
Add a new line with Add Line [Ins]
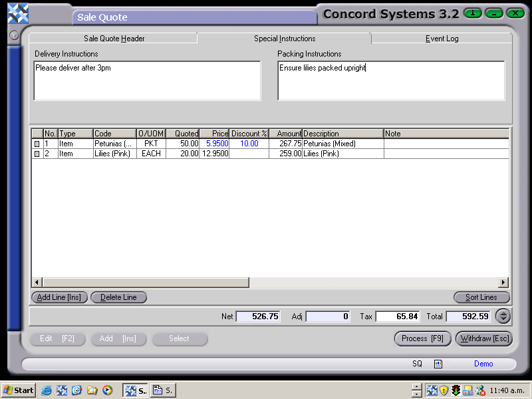pyautogui.click(x=59, y=297)
